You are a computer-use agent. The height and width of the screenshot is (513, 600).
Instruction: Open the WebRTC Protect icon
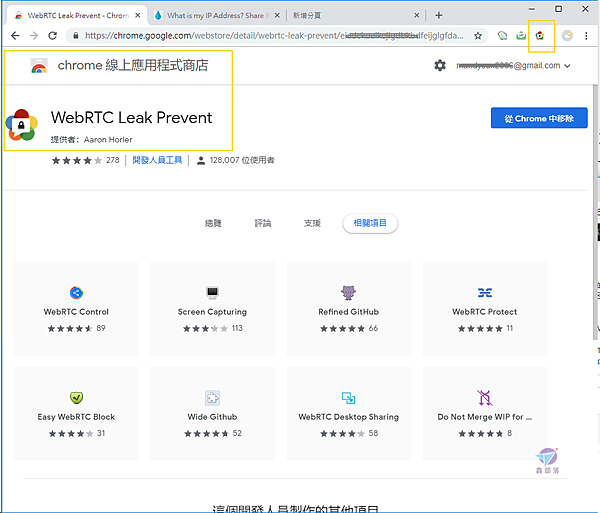[x=485, y=293]
